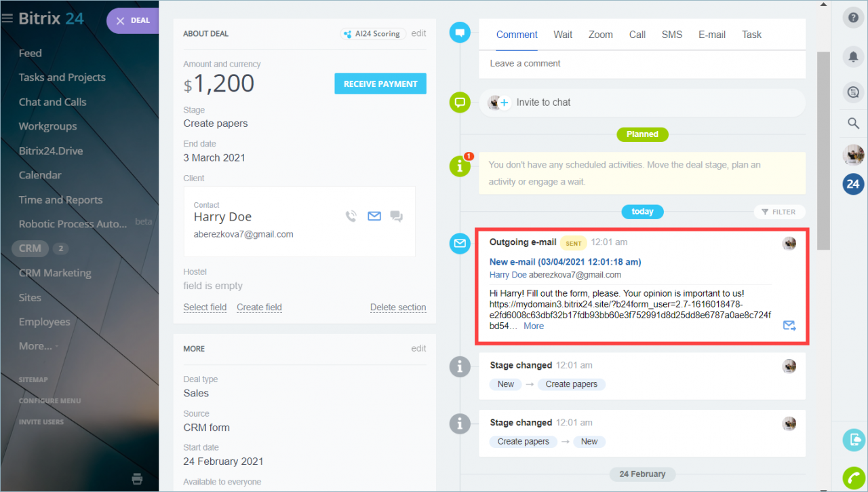868x492 pixels.
Task: Click the Create field link
Action: coord(259,307)
